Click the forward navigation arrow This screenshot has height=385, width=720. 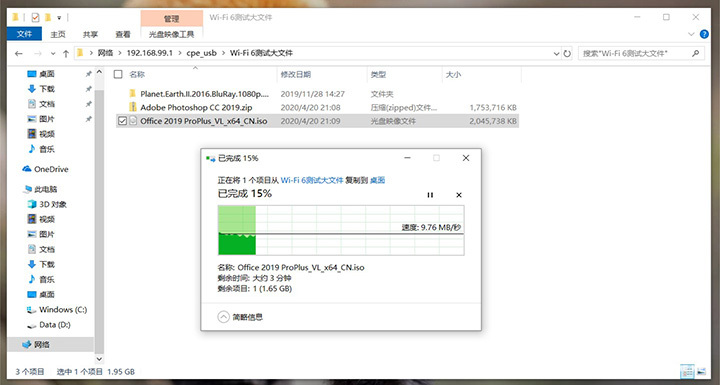click(38, 53)
